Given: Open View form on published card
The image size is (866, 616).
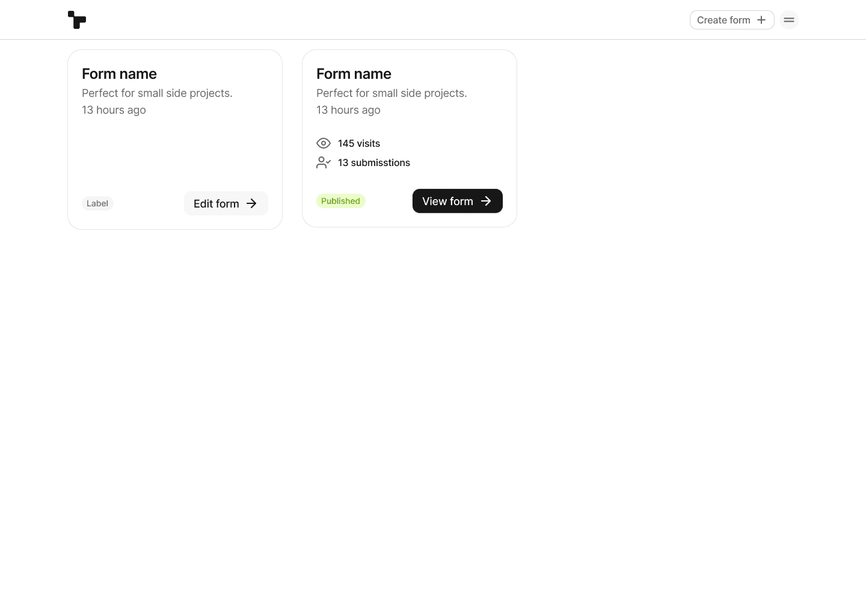Looking at the screenshot, I should (458, 201).
